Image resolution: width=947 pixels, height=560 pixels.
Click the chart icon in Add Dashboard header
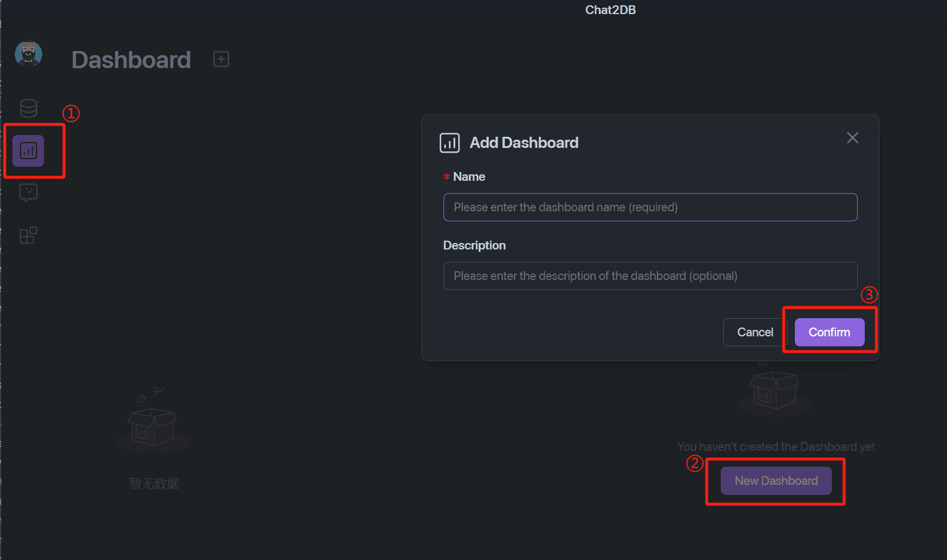[449, 143]
